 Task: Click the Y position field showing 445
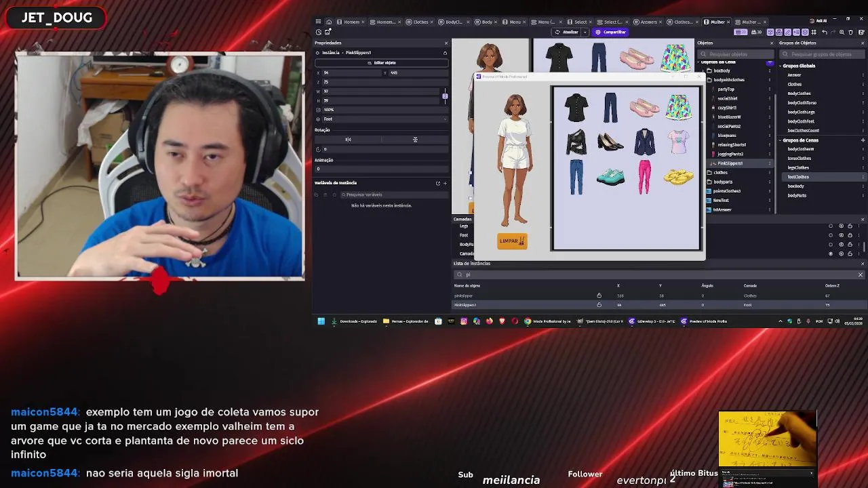click(417, 73)
